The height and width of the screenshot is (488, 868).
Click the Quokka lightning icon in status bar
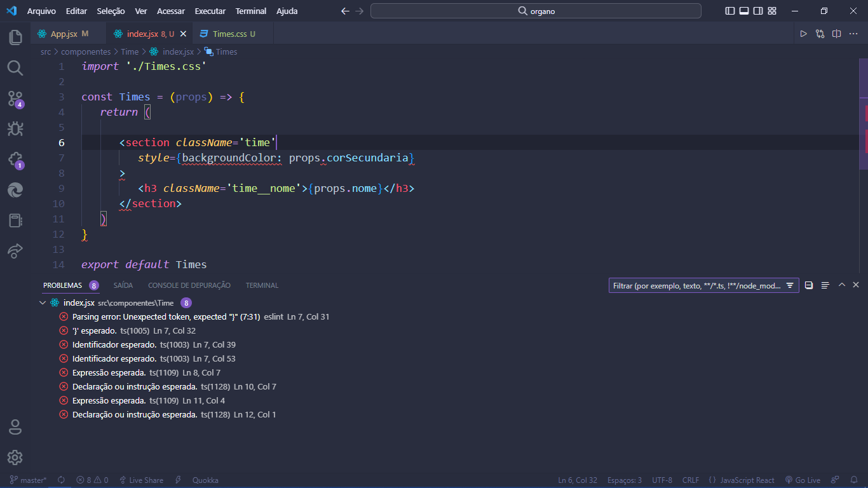[x=179, y=480]
